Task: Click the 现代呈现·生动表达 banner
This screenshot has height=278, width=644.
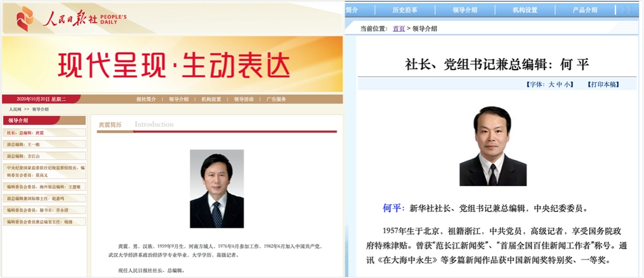Action: click(x=173, y=65)
